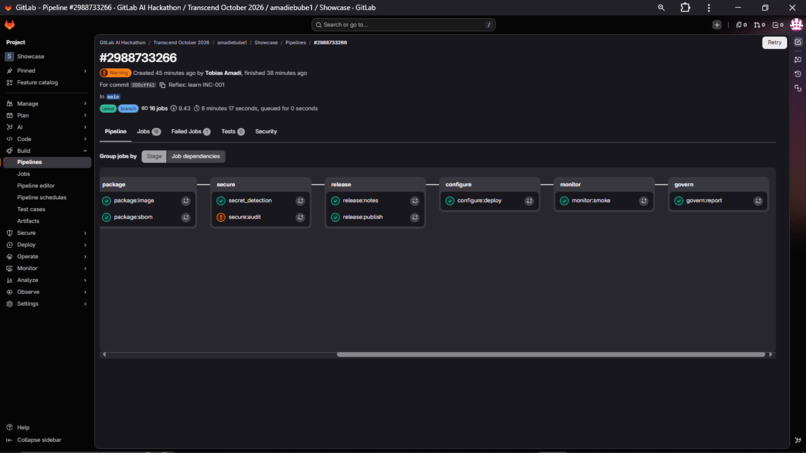Group jobs by Stage
The height and width of the screenshot is (453, 806).
click(154, 156)
